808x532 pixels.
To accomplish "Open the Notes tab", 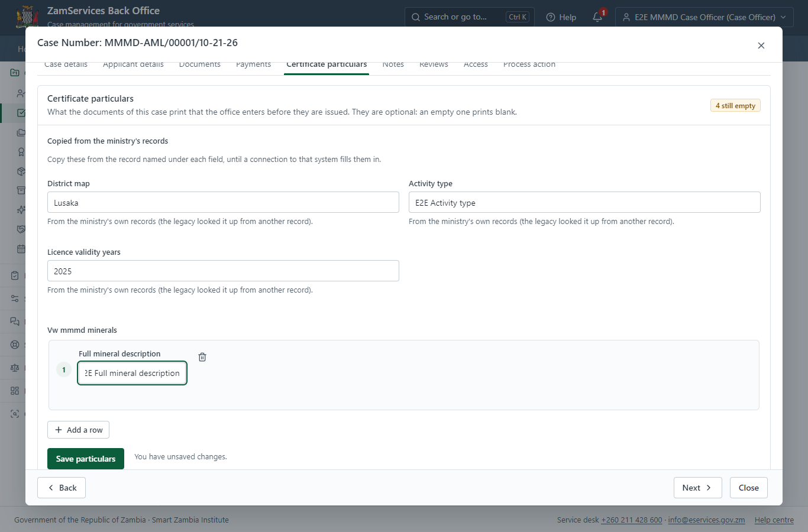I will coord(393,64).
